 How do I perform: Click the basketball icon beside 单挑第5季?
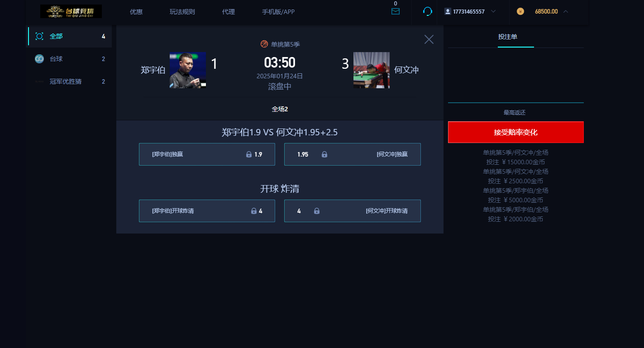[x=264, y=44]
